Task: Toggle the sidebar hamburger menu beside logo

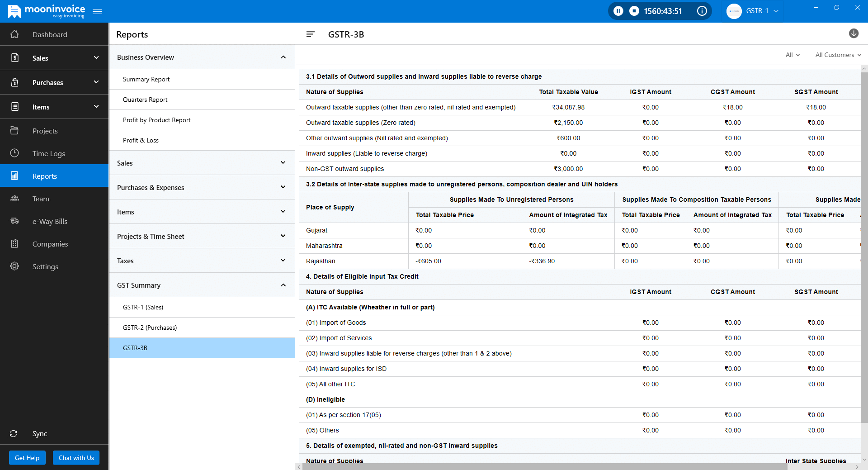Action: pyautogui.click(x=97, y=11)
